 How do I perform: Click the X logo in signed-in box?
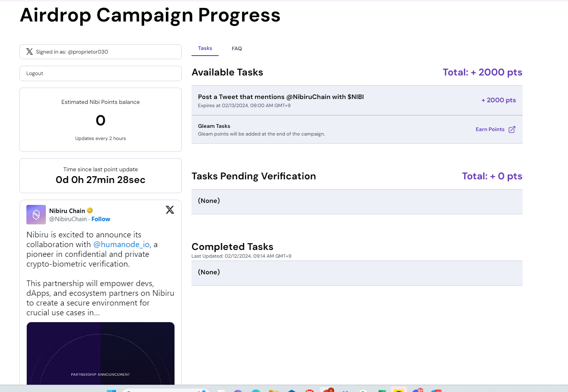[30, 52]
